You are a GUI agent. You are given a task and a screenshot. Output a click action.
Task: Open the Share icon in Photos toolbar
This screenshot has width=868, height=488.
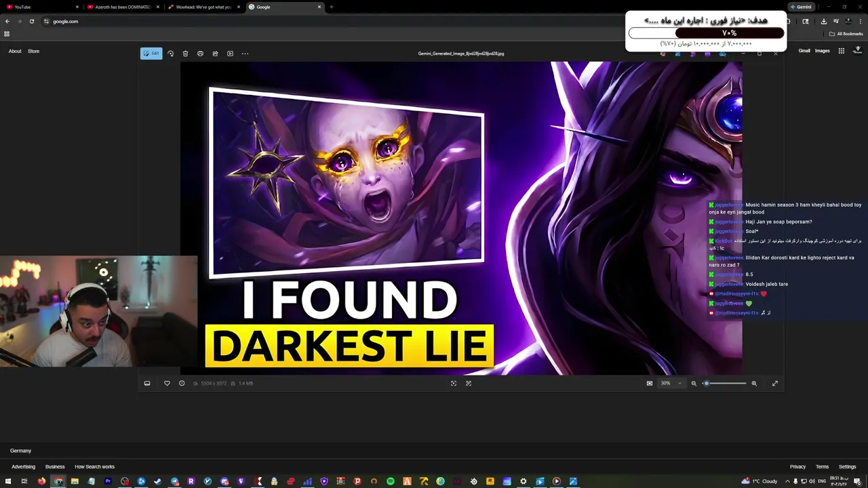215,54
